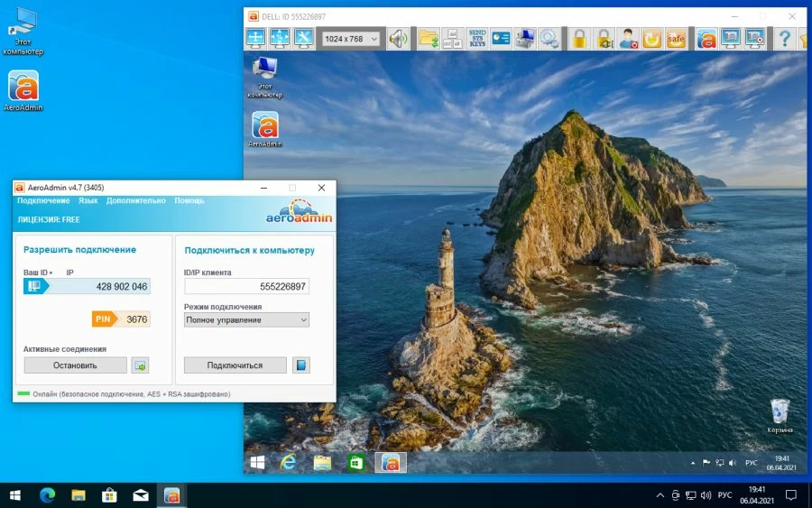Screen dimensions: 812x508
Task: Open remote session settings gear icon
Action: pyautogui.click(x=549, y=39)
